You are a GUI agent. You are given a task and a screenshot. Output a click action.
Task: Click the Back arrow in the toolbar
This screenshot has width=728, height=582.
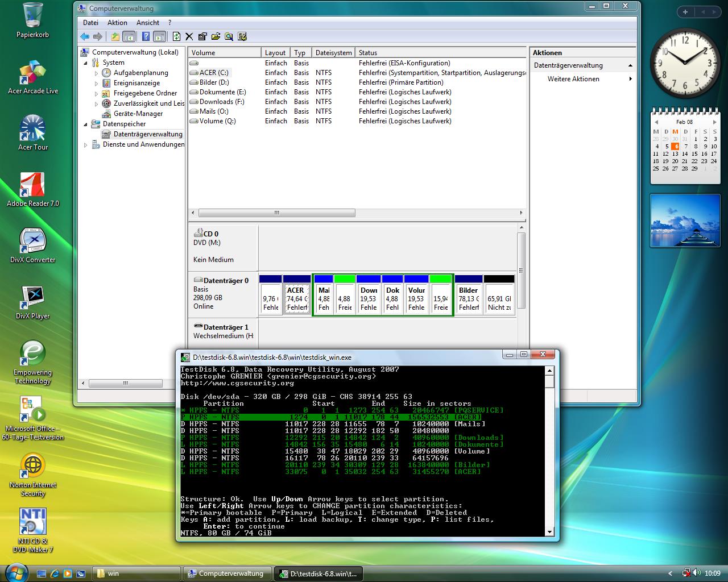coord(85,37)
